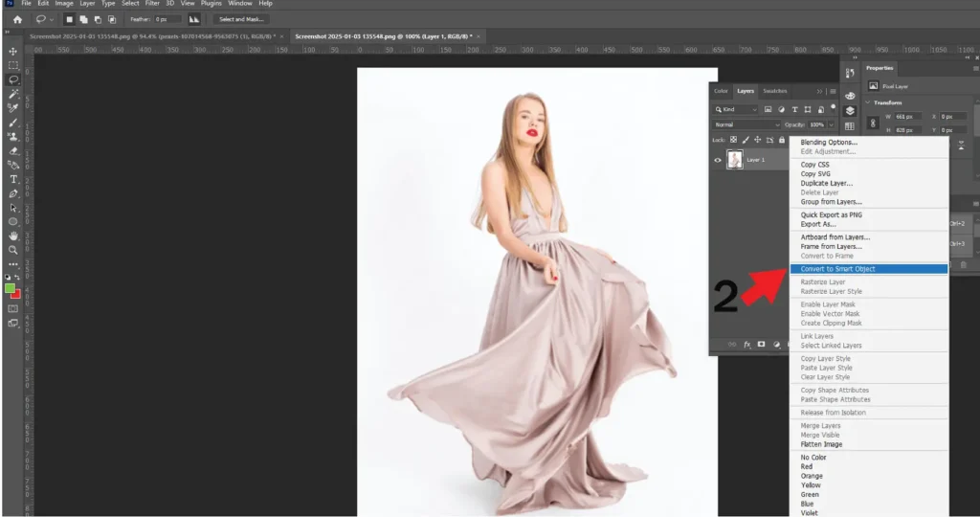Toggle Lock image pixels brush icon

(x=745, y=140)
